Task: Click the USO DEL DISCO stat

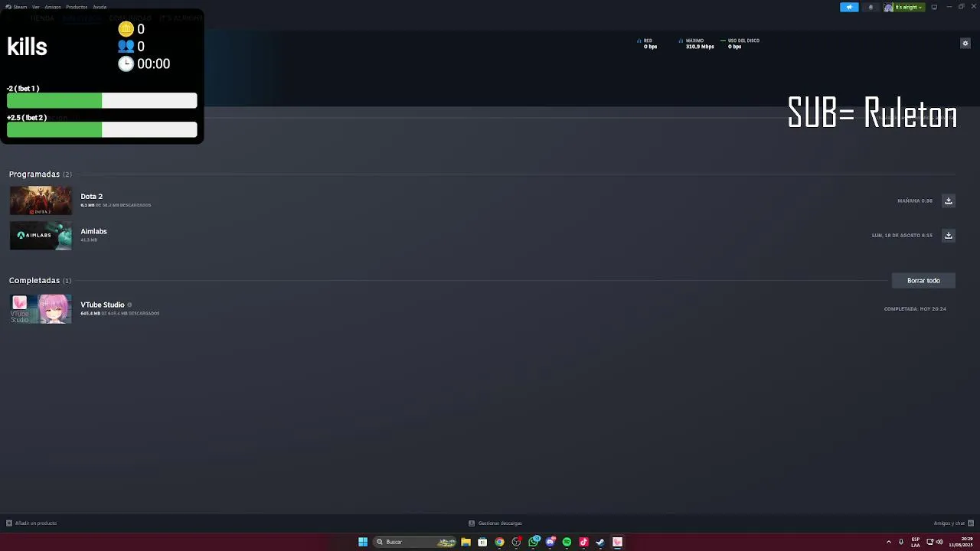Action: [x=740, y=44]
